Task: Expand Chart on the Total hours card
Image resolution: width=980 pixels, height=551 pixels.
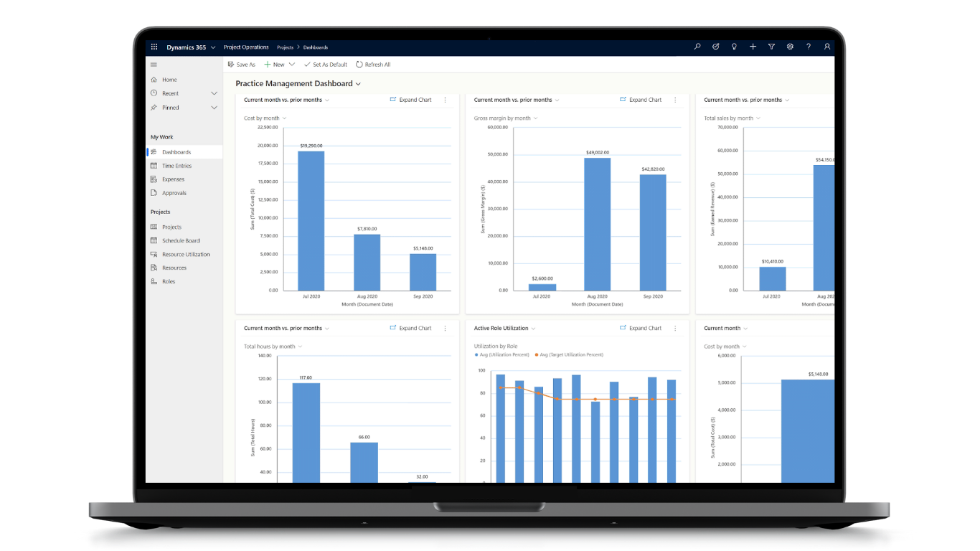Action: 410,328
